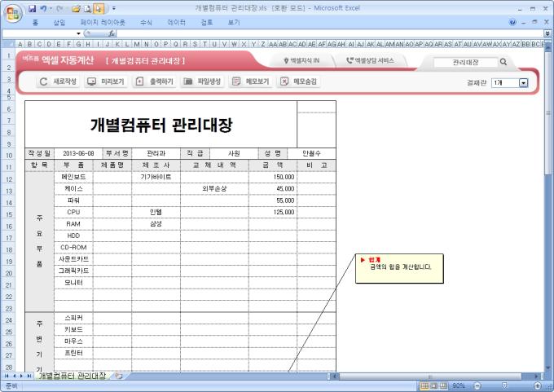Select the cell containing 관리과
554x392 pixels.
click(x=156, y=153)
